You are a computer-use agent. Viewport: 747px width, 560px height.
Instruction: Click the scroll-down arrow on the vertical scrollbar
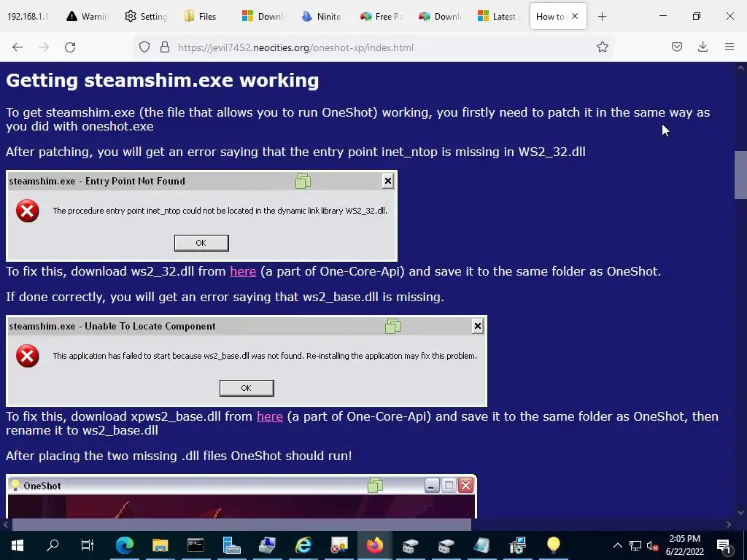(x=740, y=513)
